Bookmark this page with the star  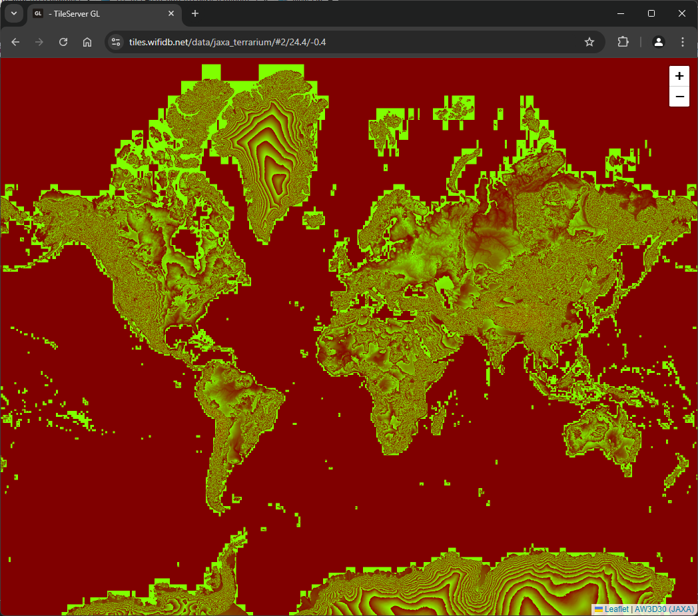pyautogui.click(x=589, y=42)
